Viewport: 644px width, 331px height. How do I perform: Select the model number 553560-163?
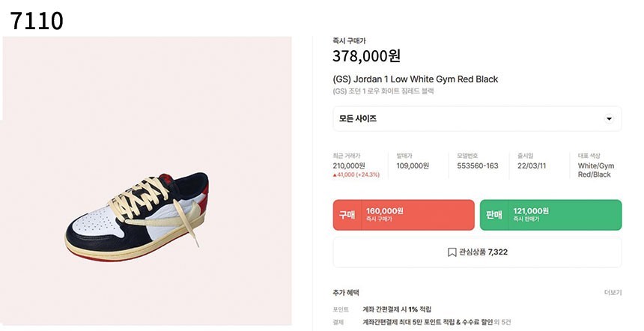(477, 165)
